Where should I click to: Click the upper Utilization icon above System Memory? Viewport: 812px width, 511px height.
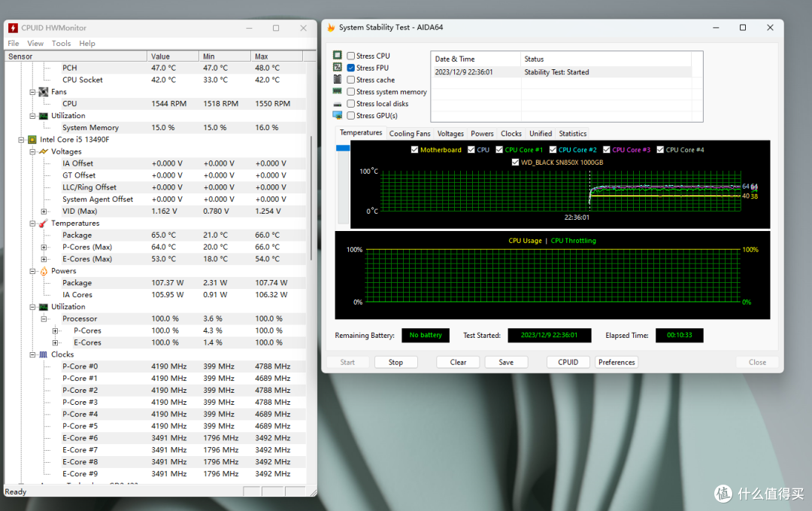coord(44,116)
